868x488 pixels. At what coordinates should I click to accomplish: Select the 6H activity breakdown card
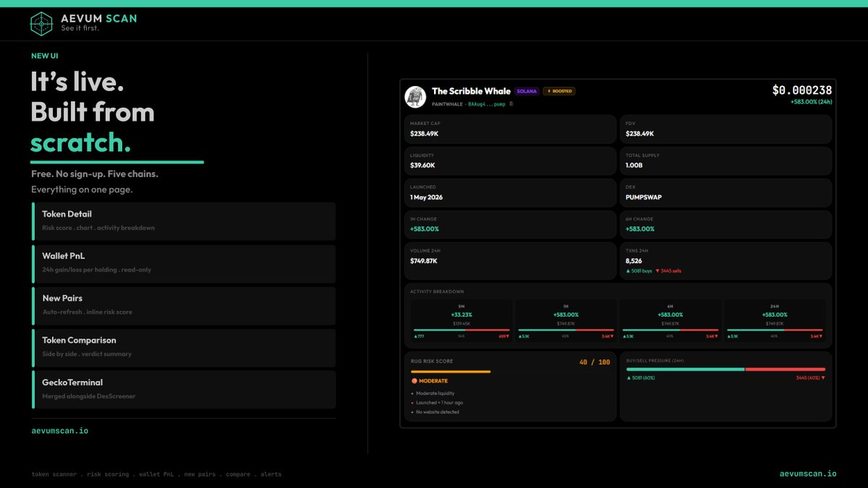[x=670, y=322]
